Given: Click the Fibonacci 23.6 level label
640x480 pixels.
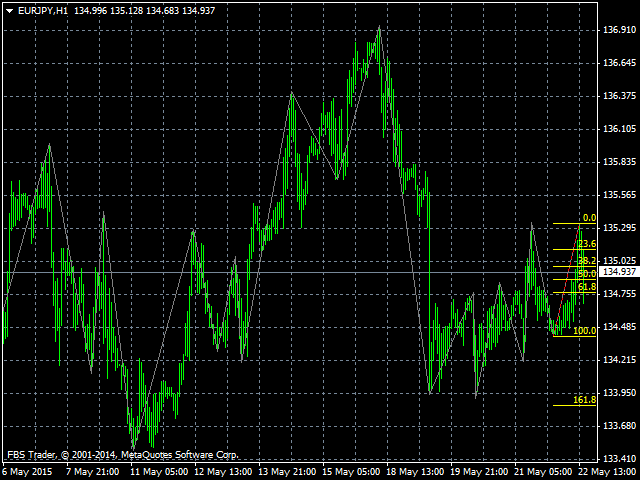Looking at the screenshot, I should pyautogui.click(x=587, y=244).
